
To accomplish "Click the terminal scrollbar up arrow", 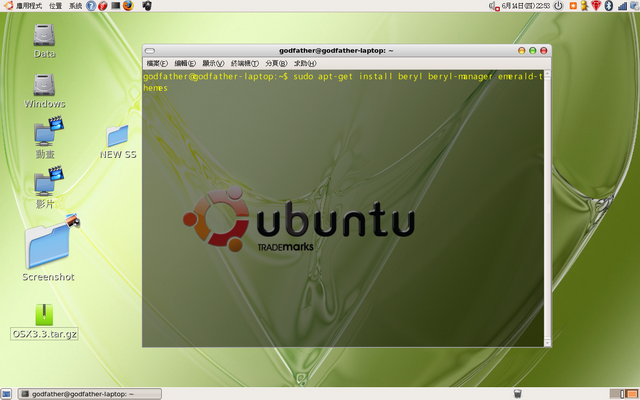I will click(547, 74).
